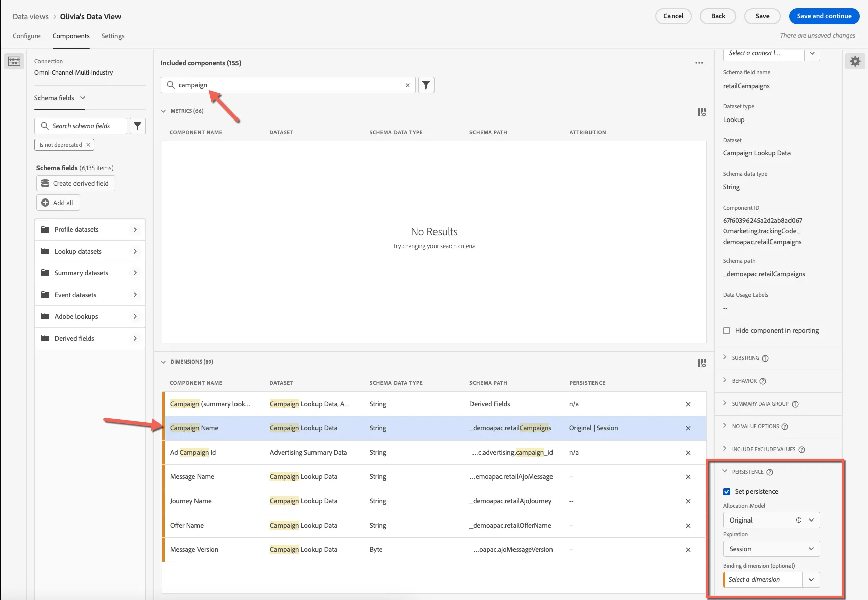868x600 pixels.
Task: Open the three-dot more options menu
Action: (x=699, y=63)
